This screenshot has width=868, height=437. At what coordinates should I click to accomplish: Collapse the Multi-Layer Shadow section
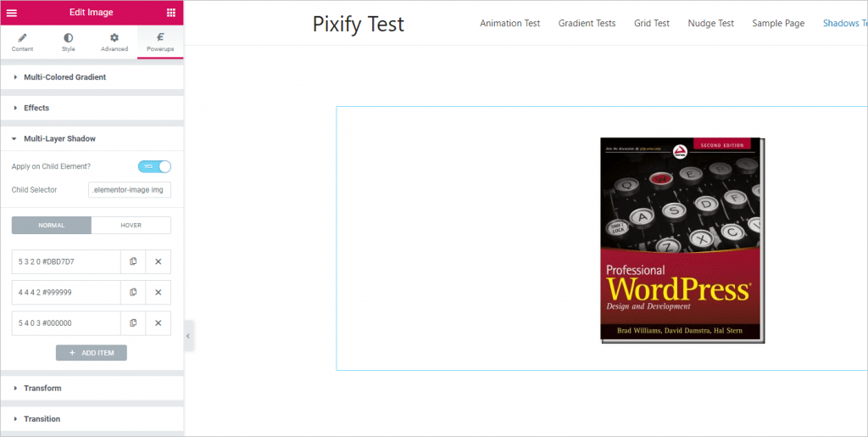click(x=92, y=138)
